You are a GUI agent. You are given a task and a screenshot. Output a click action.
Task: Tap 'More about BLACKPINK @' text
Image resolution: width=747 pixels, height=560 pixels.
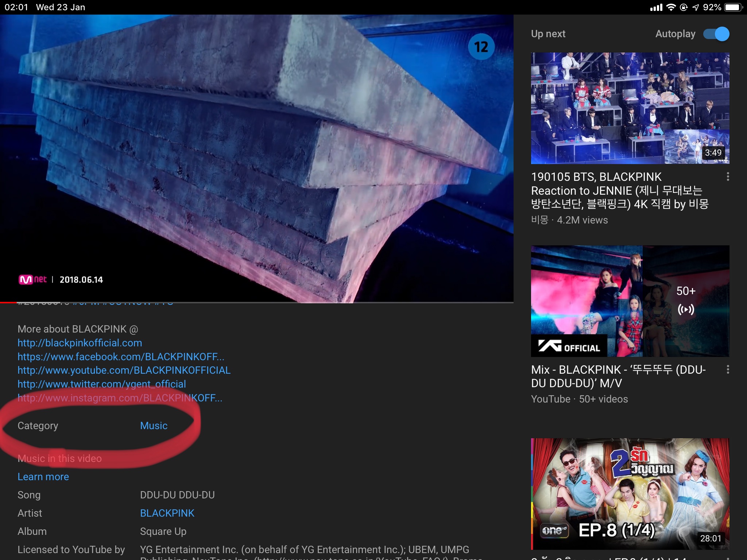tap(78, 329)
